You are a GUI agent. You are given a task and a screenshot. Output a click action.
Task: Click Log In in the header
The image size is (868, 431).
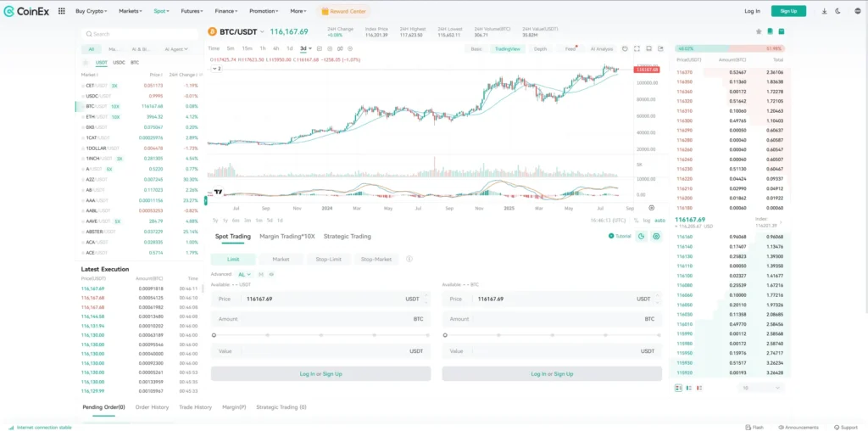(x=753, y=11)
